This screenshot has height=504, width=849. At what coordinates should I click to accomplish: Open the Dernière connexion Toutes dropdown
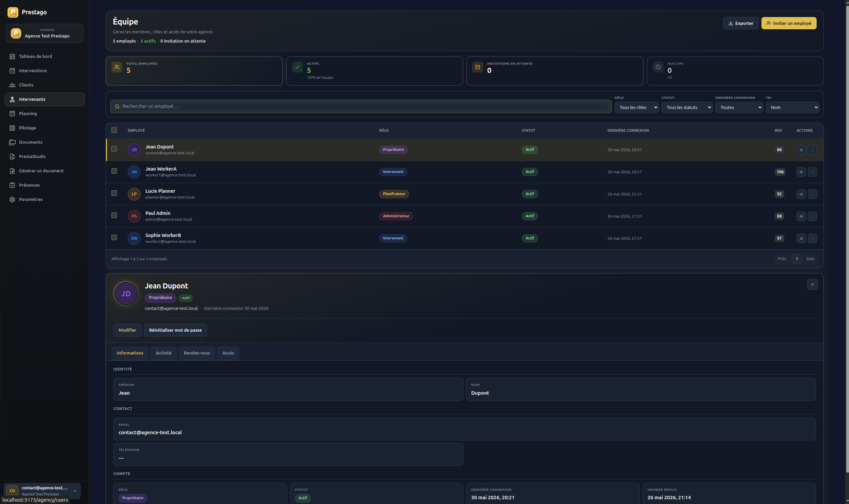pyautogui.click(x=739, y=107)
